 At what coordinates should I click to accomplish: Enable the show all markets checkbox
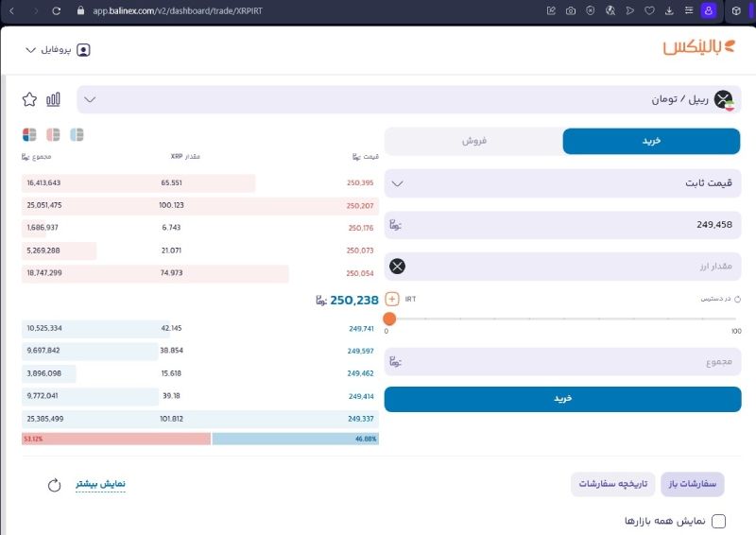point(718,521)
